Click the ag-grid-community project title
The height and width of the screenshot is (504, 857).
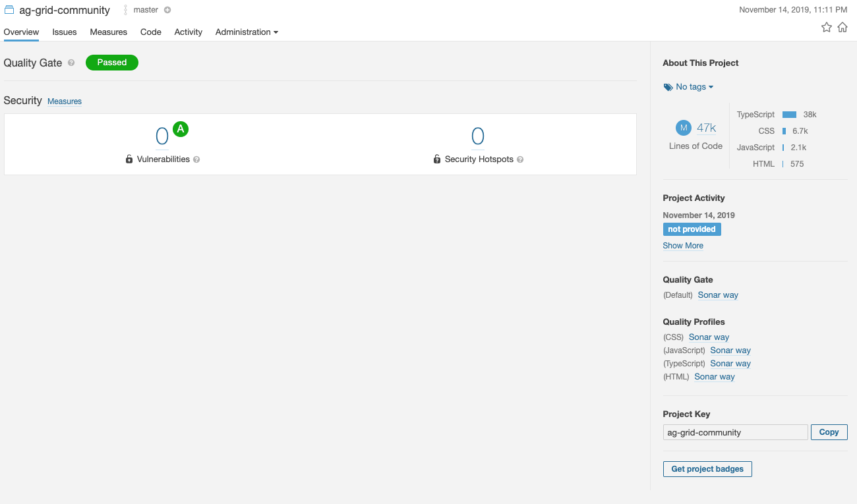pos(65,10)
